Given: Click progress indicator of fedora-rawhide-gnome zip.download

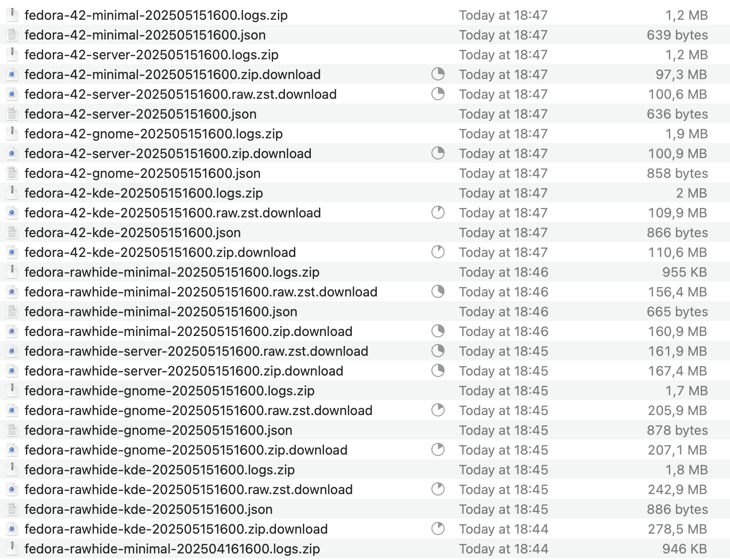Looking at the screenshot, I should 438,449.
